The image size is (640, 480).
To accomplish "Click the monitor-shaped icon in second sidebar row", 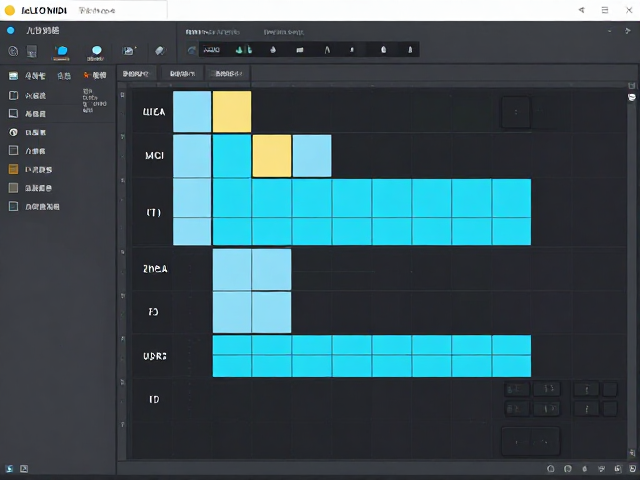I will pyautogui.click(x=13, y=113).
